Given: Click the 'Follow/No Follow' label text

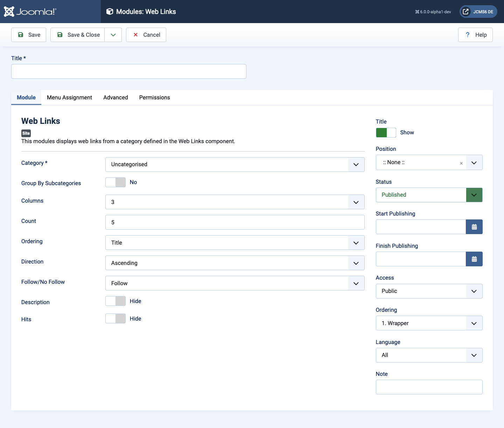Looking at the screenshot, I should [x=43, y=282].
